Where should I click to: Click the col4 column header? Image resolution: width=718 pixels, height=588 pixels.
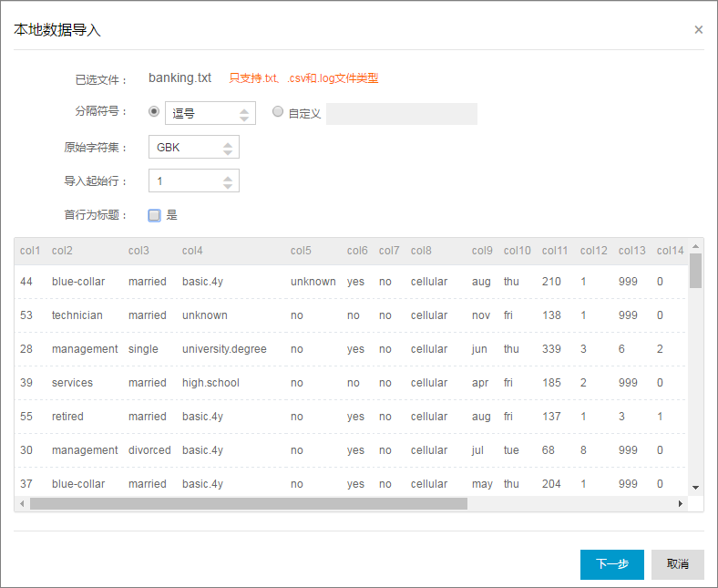click(x=192, y=251)
